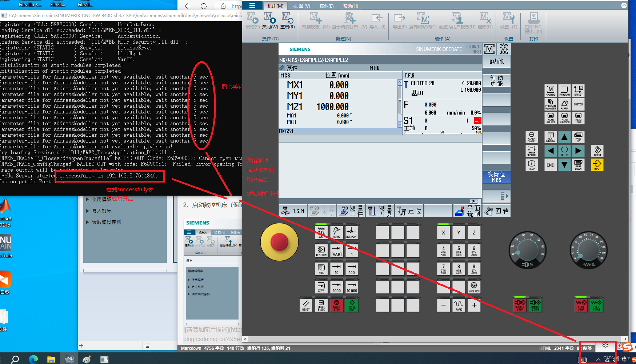Click the 实际值 MCS softkey

pyautogui.click(x=496, y=177)
